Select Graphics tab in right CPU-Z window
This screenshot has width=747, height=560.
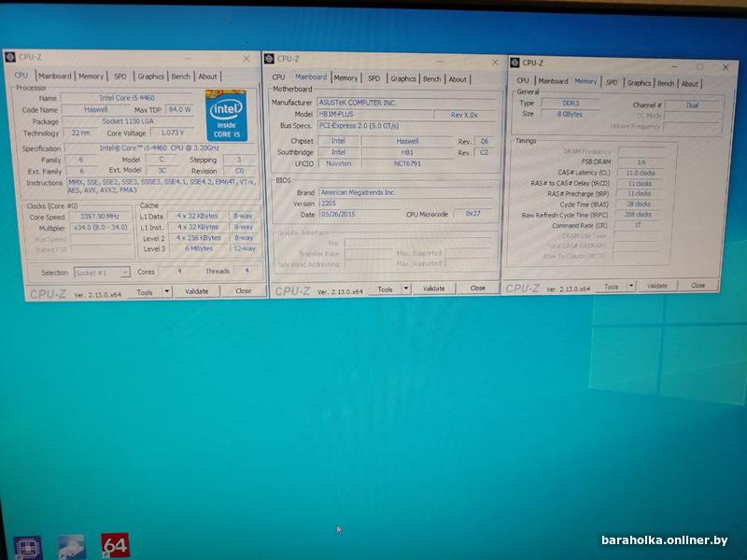click(x=639, y=83)
